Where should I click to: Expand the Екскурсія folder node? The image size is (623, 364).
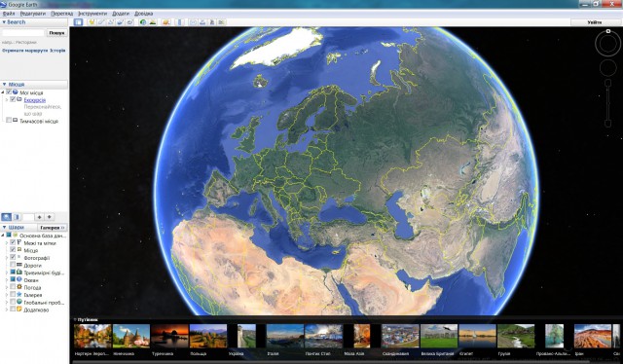7,99
